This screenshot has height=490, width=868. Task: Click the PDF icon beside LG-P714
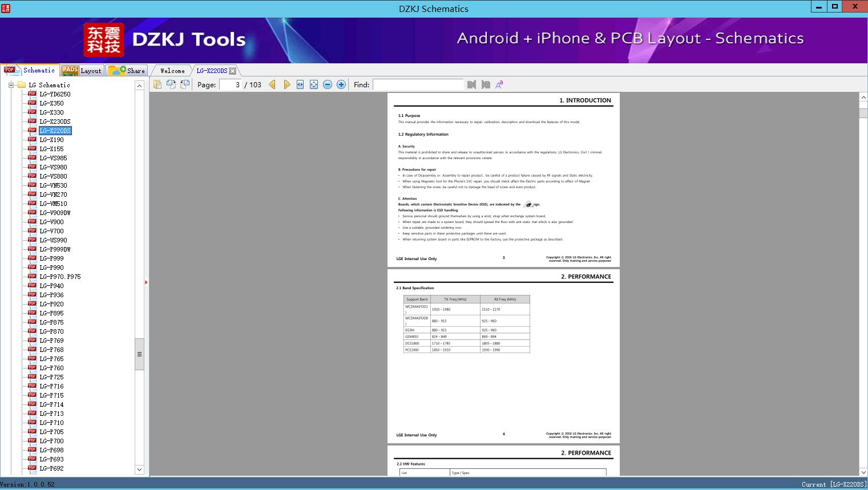[x=32, y=404]
